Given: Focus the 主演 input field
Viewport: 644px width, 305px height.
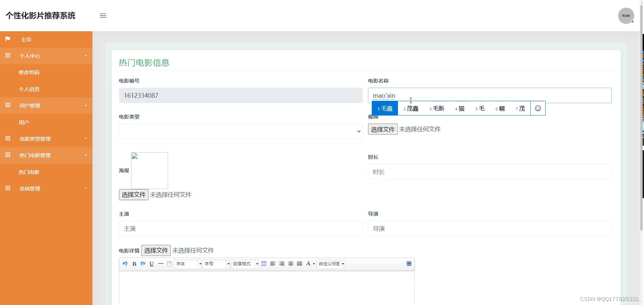Looking at the screenshot, I should click(241, 228).
